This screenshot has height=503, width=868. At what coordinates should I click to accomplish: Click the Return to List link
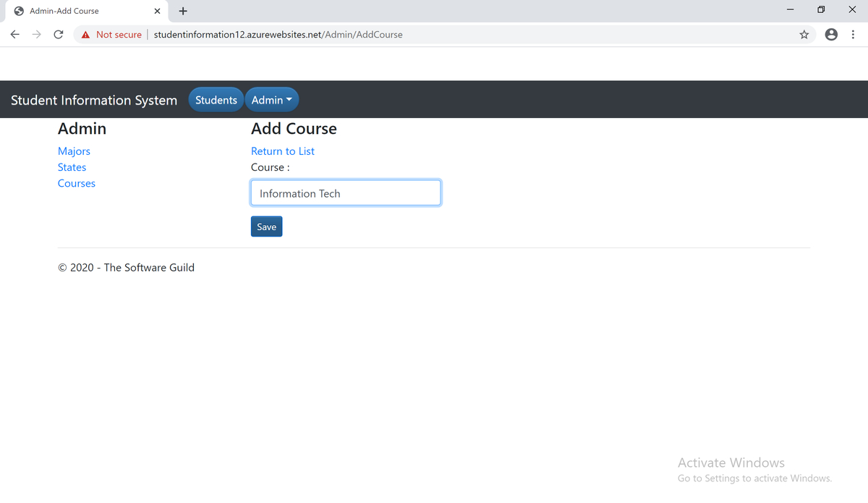[283, 151]
